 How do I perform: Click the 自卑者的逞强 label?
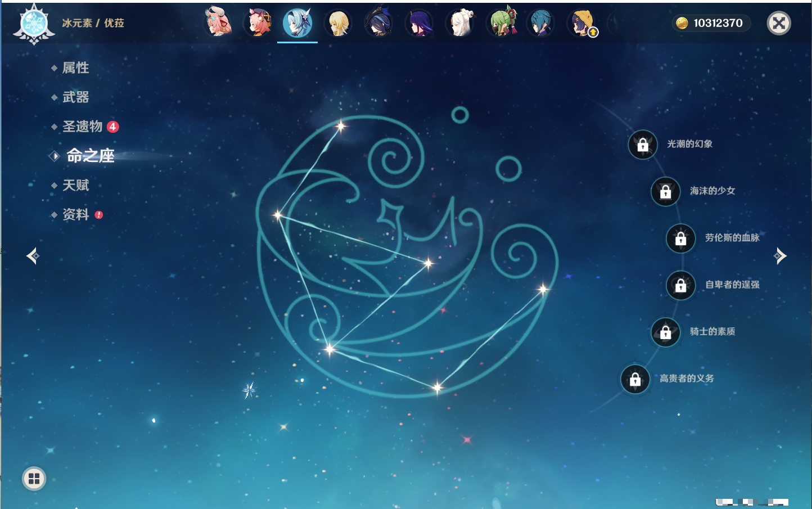click(x=732, y=285)
